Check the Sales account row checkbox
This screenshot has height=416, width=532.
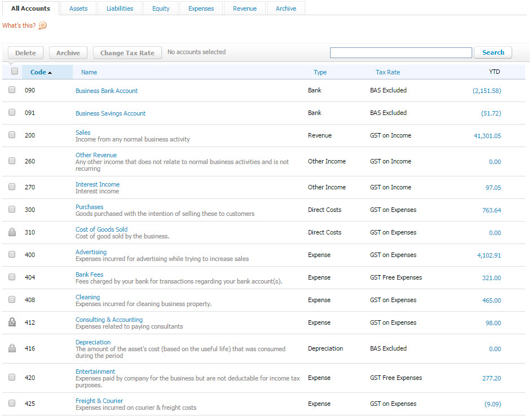coord(12,135)
